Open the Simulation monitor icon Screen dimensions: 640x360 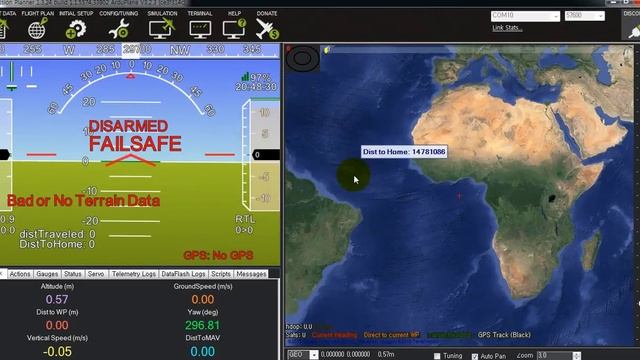(162, 29)
